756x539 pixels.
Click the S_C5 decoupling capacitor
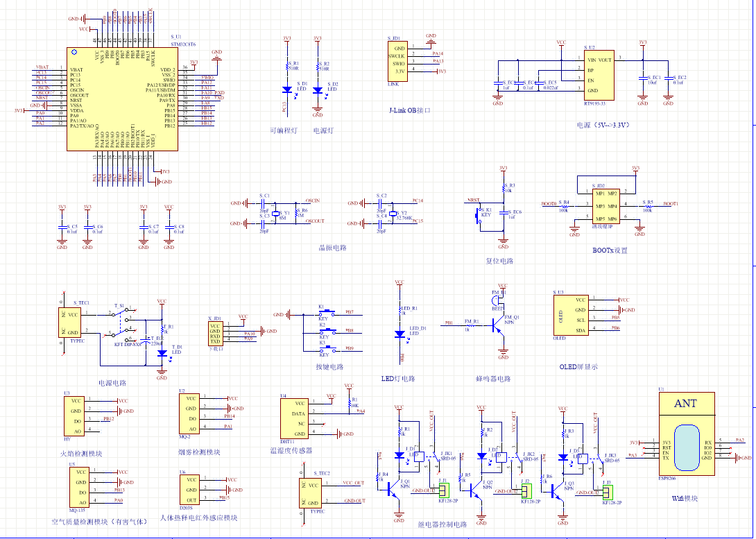(62, 228)
